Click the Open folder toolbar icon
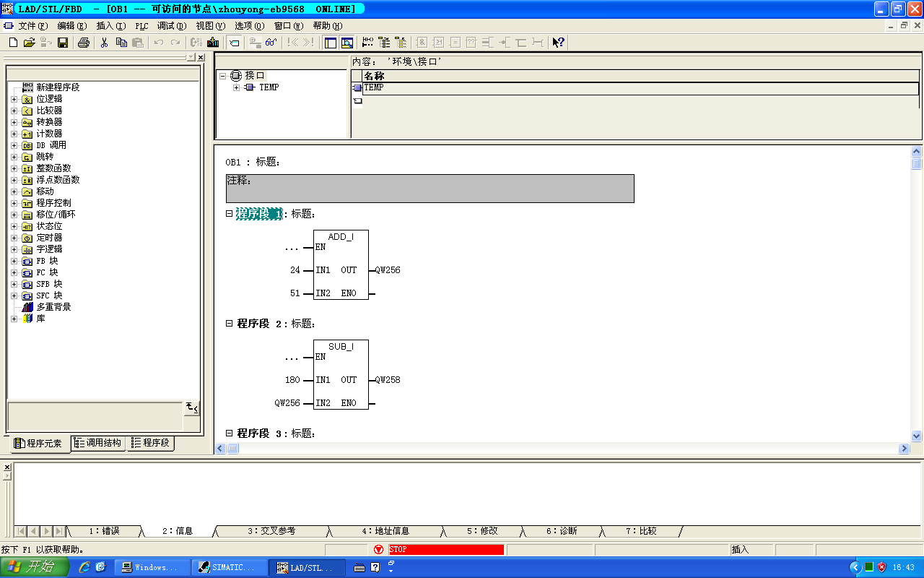 point(30,43)
